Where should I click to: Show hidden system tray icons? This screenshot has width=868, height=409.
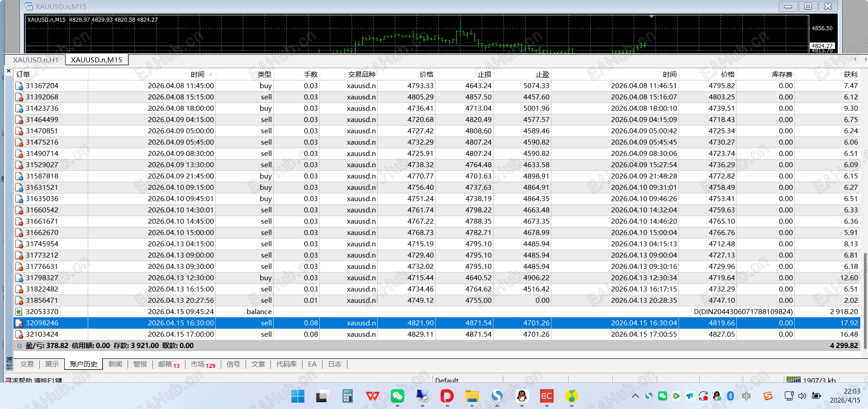pyautogui.click(x=636, y=396)
